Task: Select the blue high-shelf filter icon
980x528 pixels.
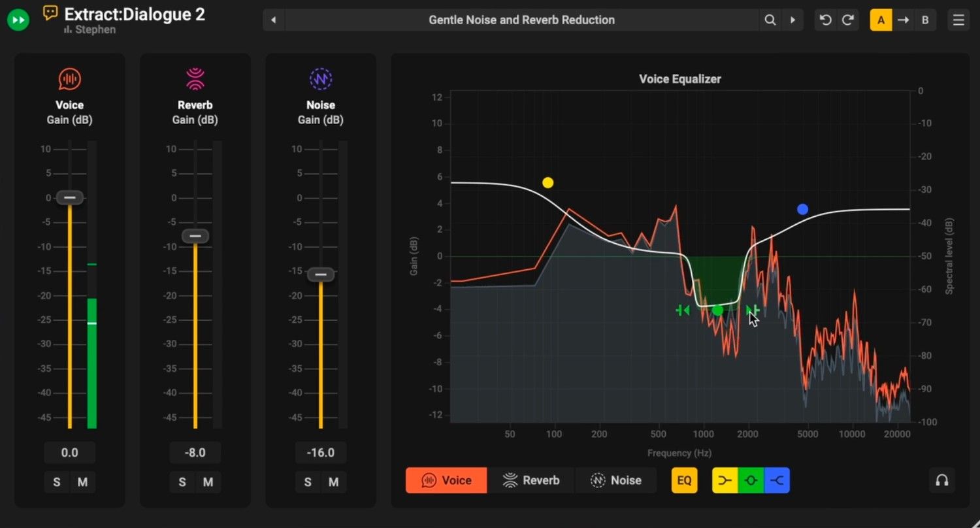Action: point(777,480)
